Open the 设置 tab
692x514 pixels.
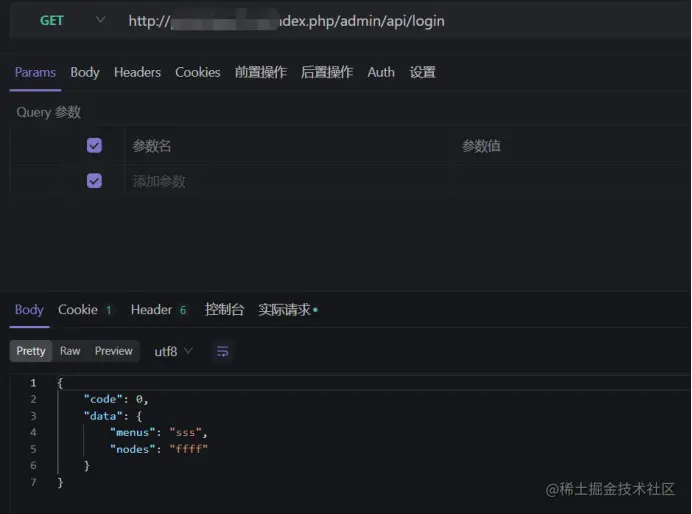(422, 72)
